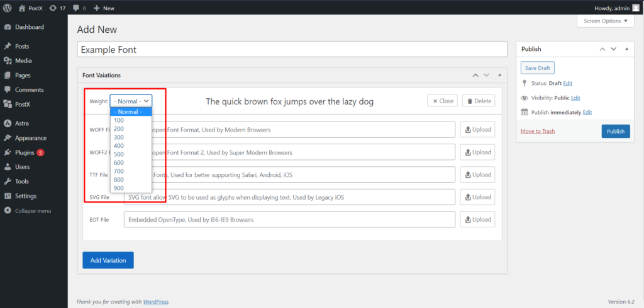Click Upload for the EOT file
Image resolution: width=644 pixels, height=308 pixels.
click(477, 220)
